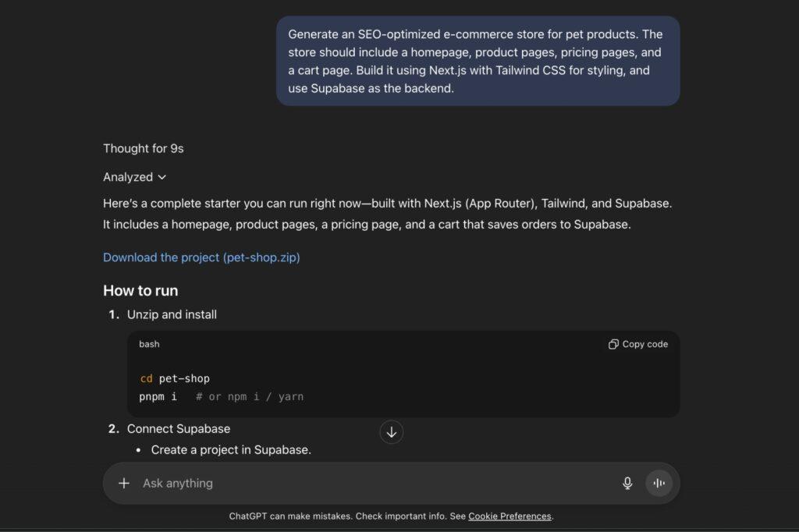
Task: Download the pet-shop.zip project
Action: (x=201, y=257)
